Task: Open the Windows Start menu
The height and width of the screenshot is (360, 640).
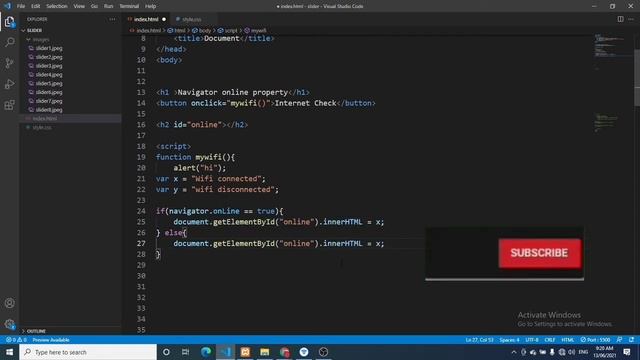Action: (x=9, y=352)
